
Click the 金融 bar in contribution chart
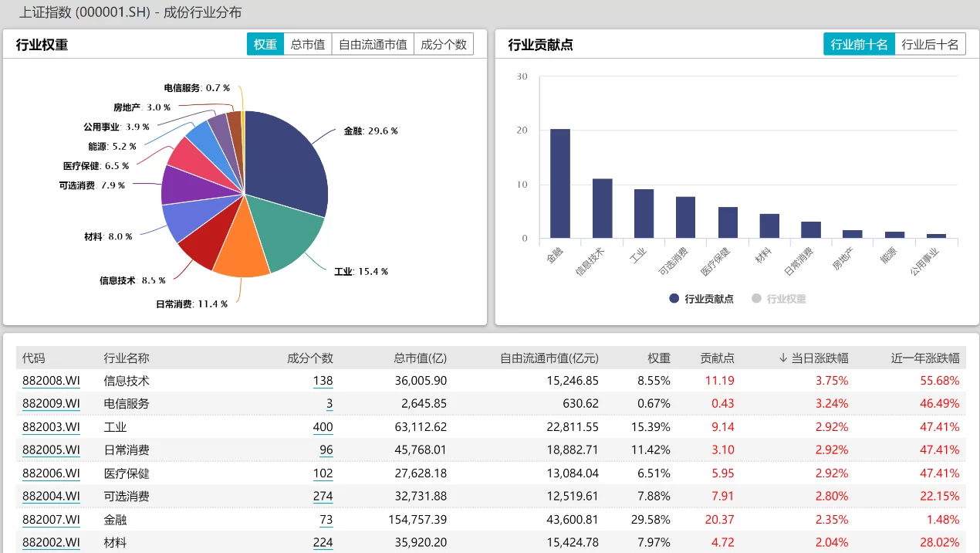point(560,184)
